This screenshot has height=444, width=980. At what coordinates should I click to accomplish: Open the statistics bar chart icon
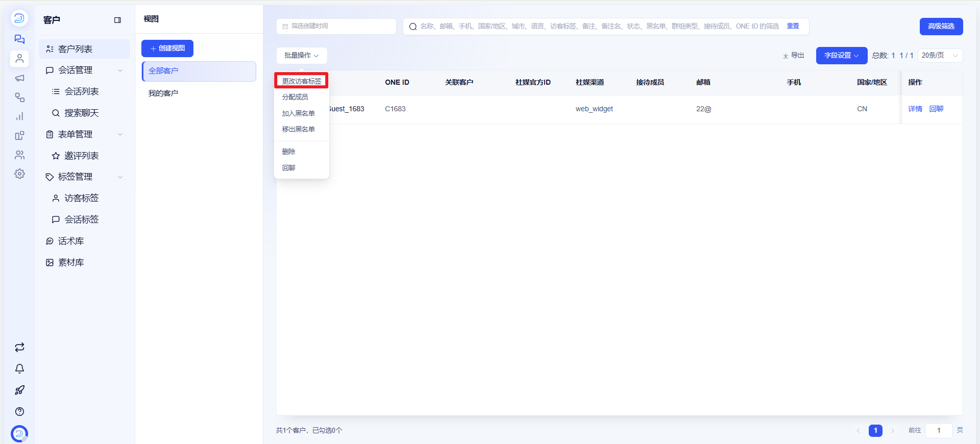tap(19, 116)
